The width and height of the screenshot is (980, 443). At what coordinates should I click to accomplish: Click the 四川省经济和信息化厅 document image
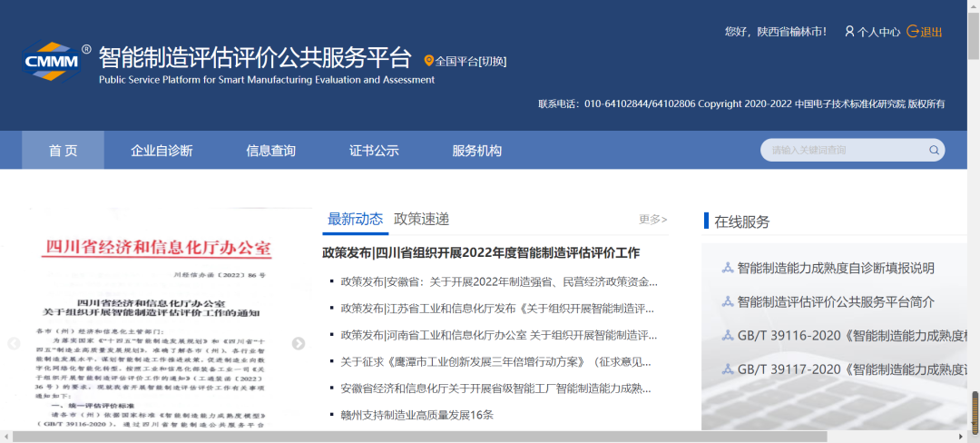(156, 319)
